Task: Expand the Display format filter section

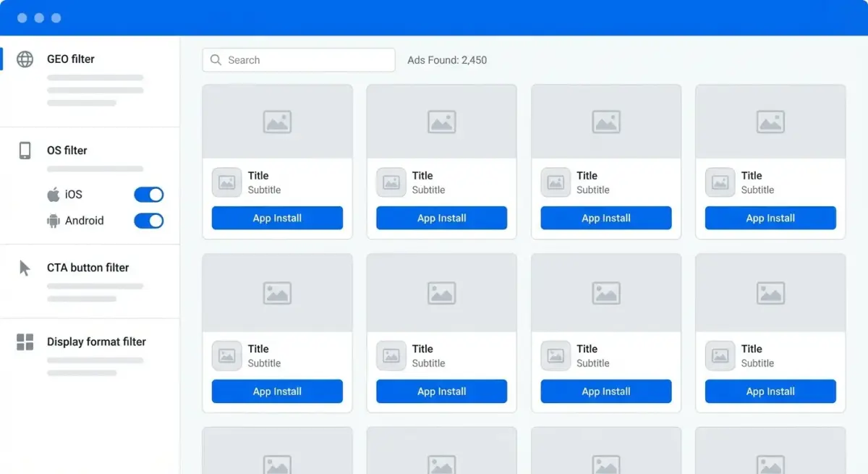Action: click(96, 342)
